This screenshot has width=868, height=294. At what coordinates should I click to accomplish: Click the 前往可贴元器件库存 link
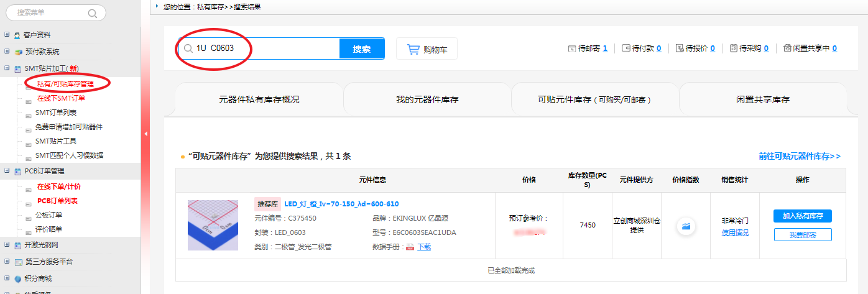click(x=799, y=157)
